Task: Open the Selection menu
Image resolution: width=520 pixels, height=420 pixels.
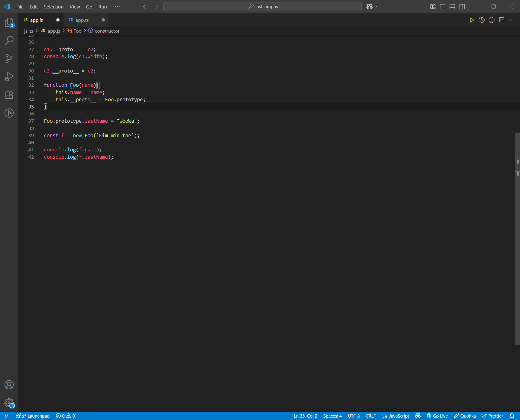Action: pos(54,7)
